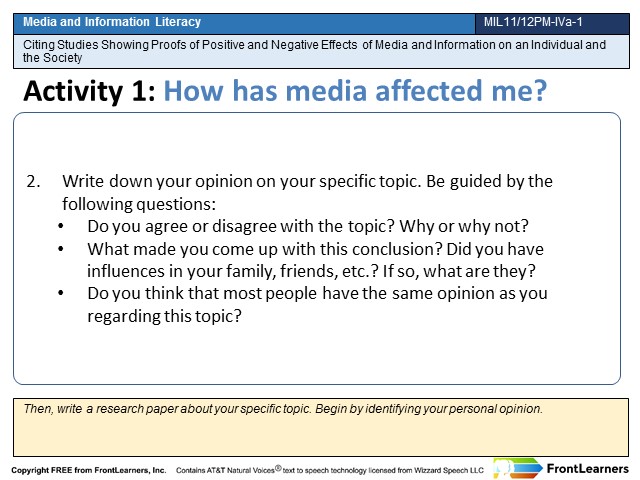This screenshot has height=480, width=640.
Task: Click the line 'following questions:'
Action: [x=139, y=204]
